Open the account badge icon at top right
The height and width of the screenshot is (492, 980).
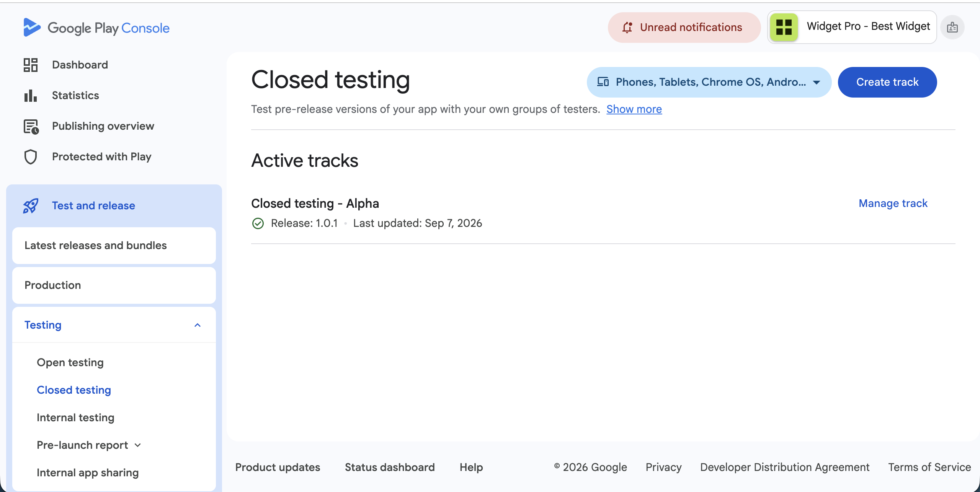click(952, 28)
